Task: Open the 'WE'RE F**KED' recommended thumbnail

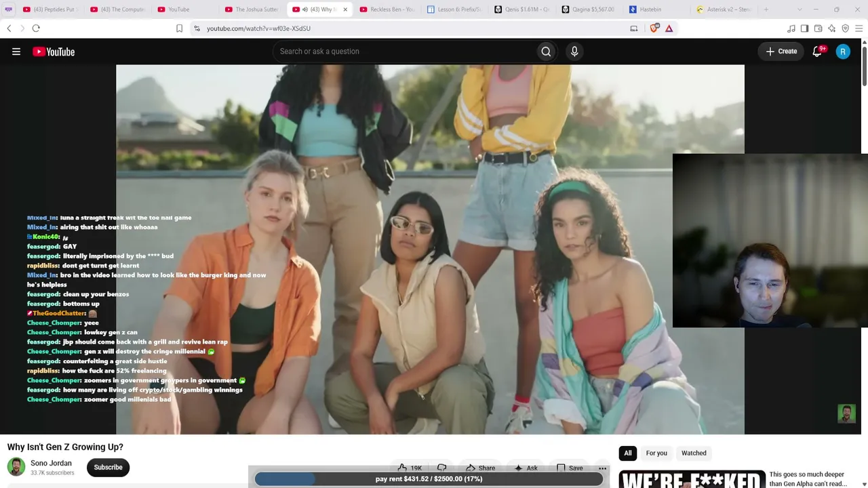Action: (x=692, y=479)
